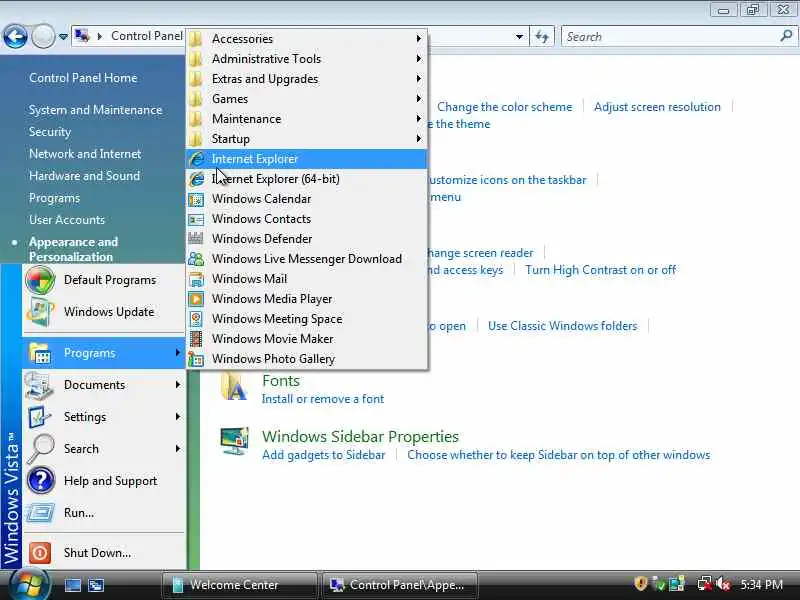Screen dimensions: 800x600
Task: Click the Windows Sidebar Properties icon
Action: tap(234, 442)
